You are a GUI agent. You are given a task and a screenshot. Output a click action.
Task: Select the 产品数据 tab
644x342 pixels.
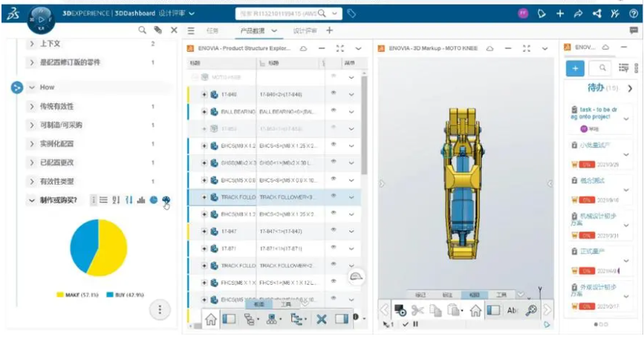point(253,30)
